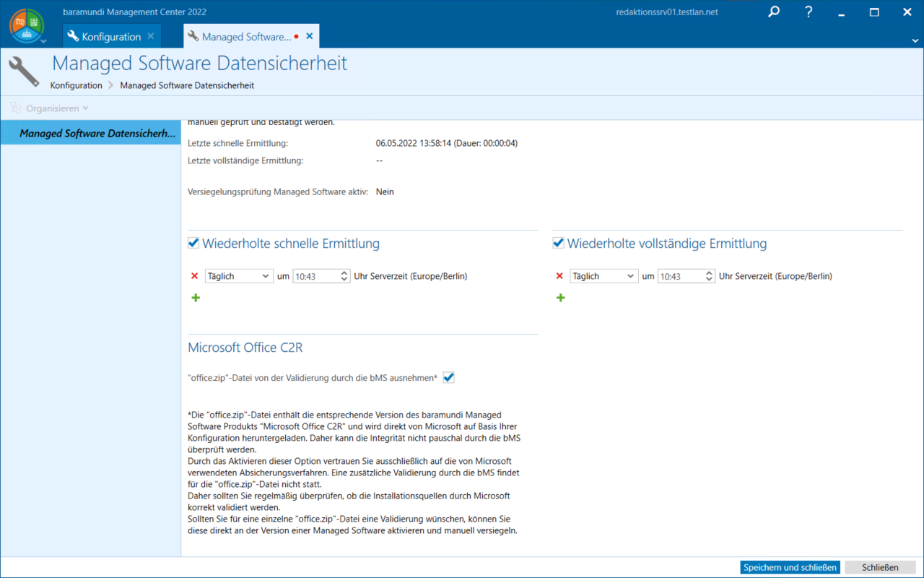
Task: Open the Täglich dropdown for schnelle Ermittlung
Action: tap(239, 276)
